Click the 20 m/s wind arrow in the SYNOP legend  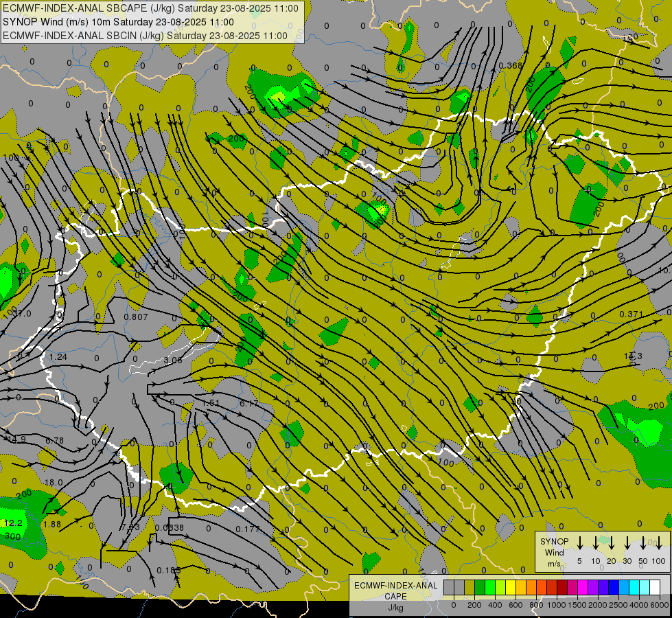click(612, 542)
